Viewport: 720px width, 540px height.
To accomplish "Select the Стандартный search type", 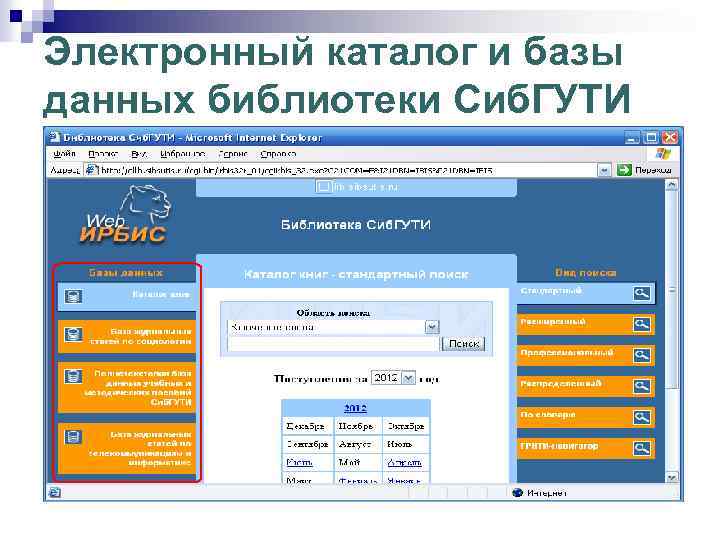I will (x=586, y=293).
